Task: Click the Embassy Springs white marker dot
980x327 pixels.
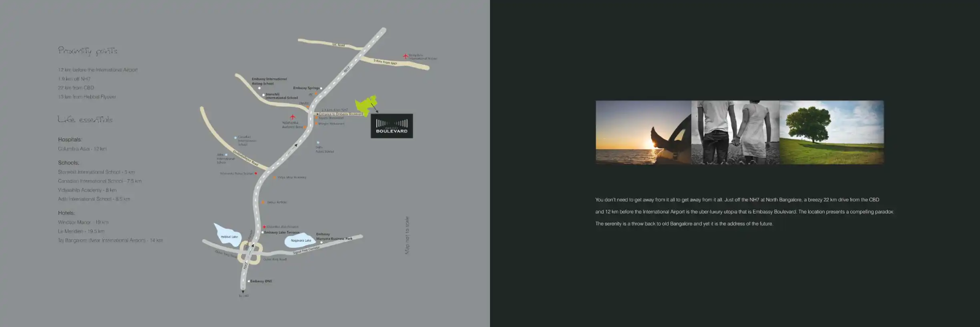Action: (x=321, y=88)
